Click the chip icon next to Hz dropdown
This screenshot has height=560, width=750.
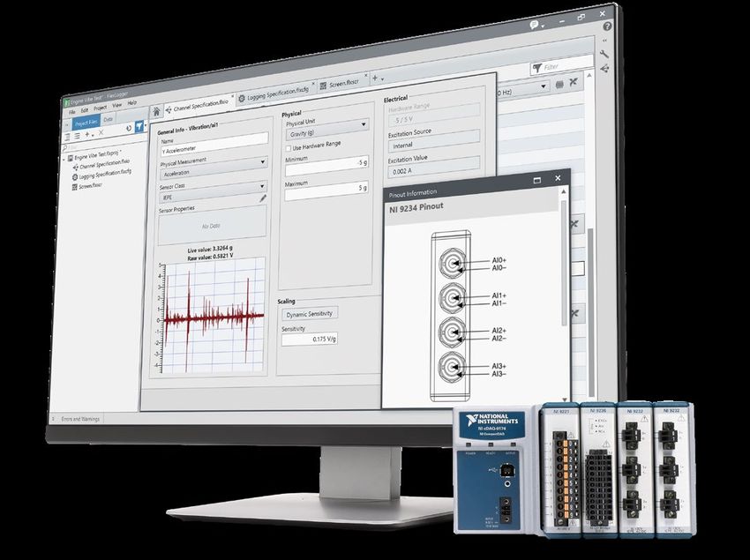pos(559,85)
